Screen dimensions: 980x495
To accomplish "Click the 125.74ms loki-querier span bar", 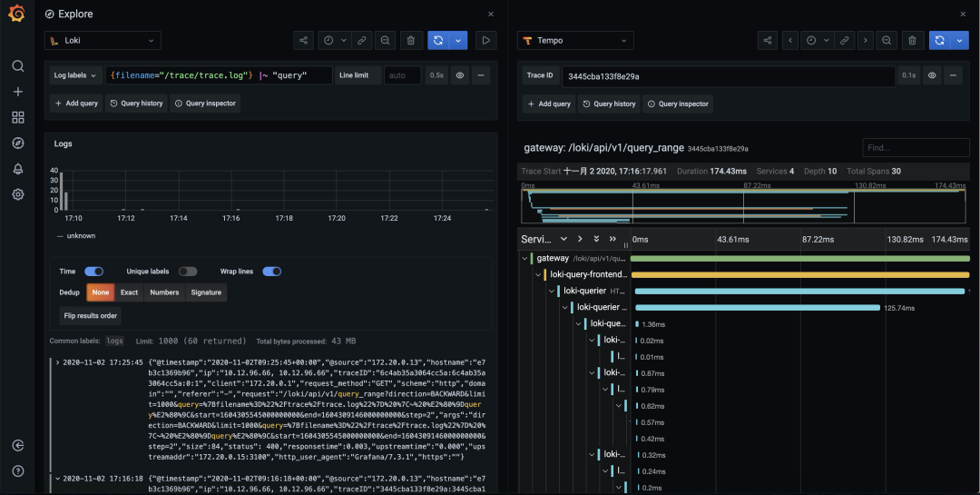I will [x=758, y=307].
